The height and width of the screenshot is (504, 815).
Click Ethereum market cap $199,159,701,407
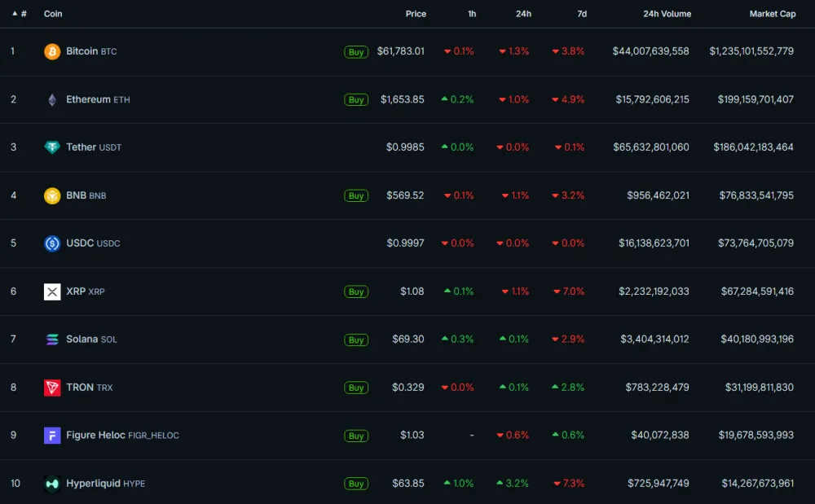pos(756,99)
